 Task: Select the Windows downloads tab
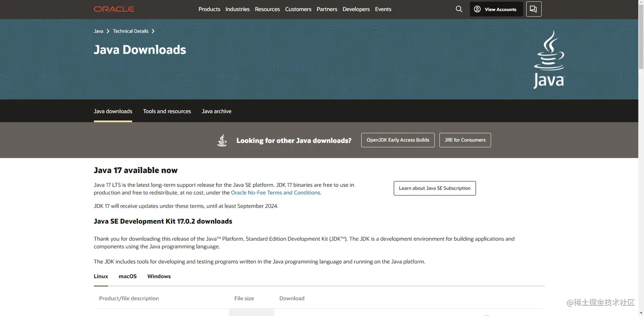pyautogui.click(x=159, y=276)
